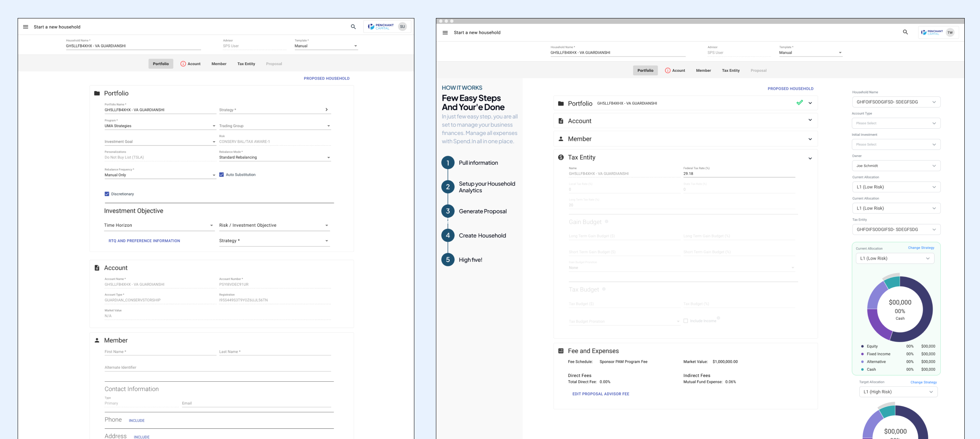
Task: Click step 2 Setup Household Analytics circle
Action: point(448,187)
